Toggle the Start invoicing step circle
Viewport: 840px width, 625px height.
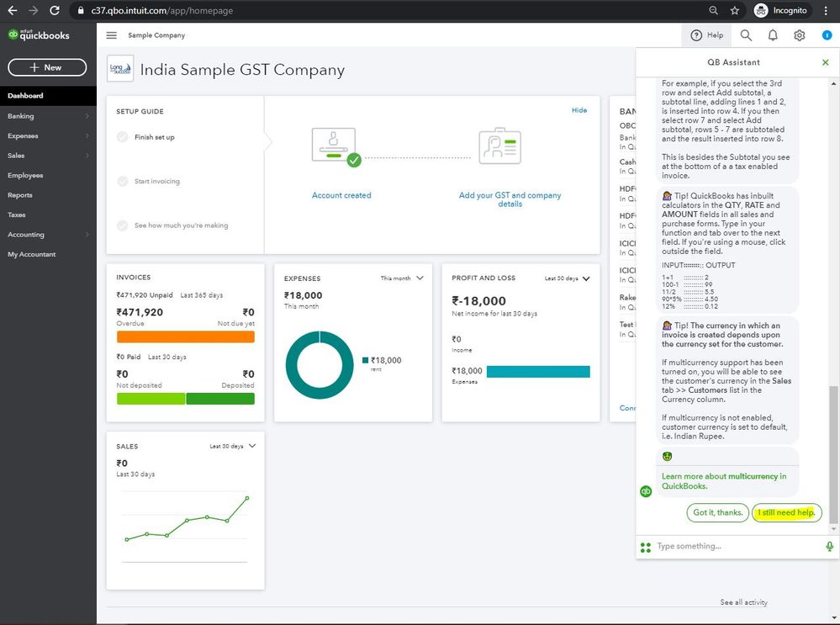[122, 181]
